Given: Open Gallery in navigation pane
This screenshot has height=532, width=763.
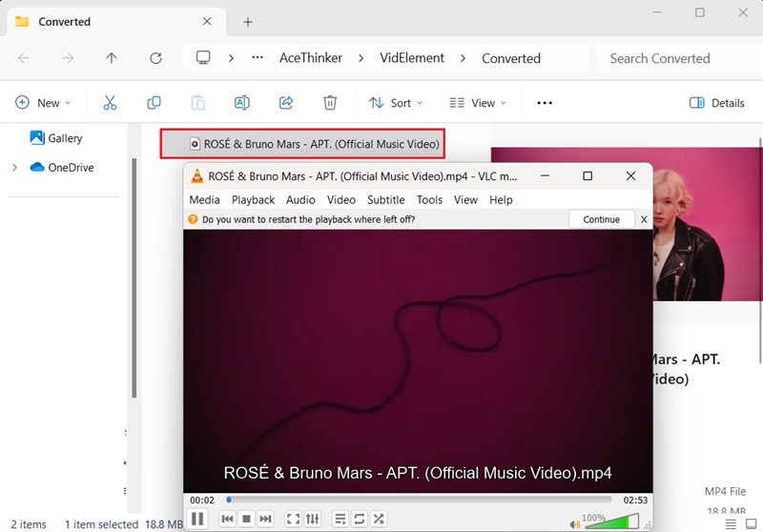Looking at the screenshot, I should coord(56,138).
